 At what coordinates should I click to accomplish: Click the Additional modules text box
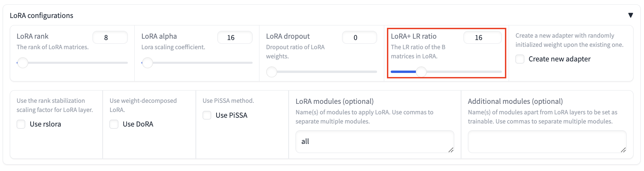(x=546, y=141)
